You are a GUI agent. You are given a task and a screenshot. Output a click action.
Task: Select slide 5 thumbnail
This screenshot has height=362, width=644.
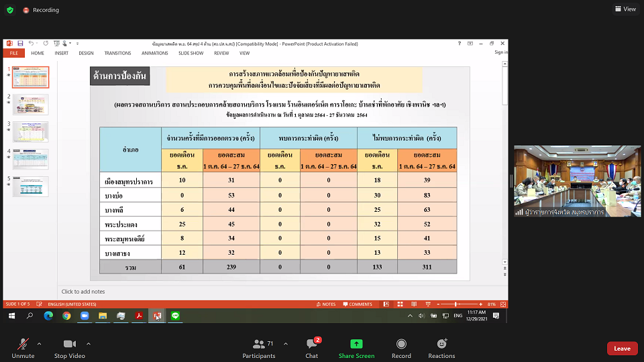coord(30,187)
